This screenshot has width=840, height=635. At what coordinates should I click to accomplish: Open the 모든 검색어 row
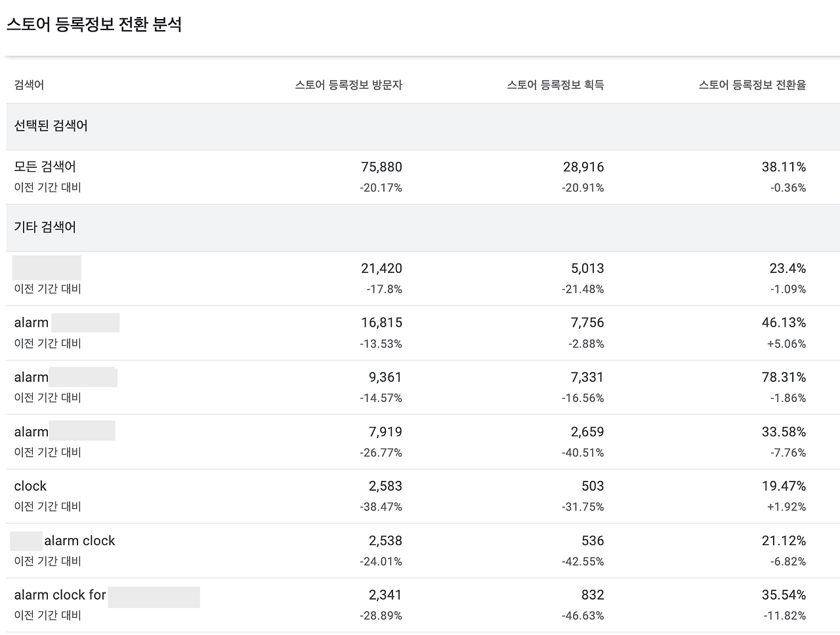tap(423, 177)
